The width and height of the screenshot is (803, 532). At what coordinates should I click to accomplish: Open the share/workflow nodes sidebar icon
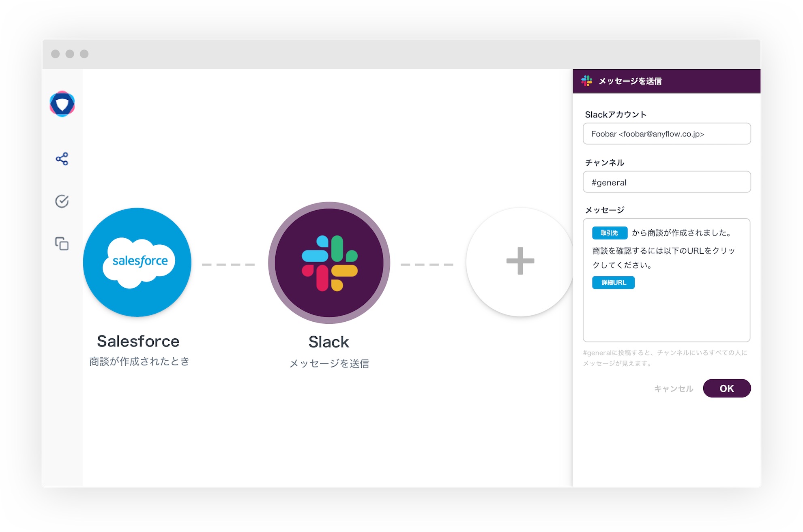tap(62, 159)
